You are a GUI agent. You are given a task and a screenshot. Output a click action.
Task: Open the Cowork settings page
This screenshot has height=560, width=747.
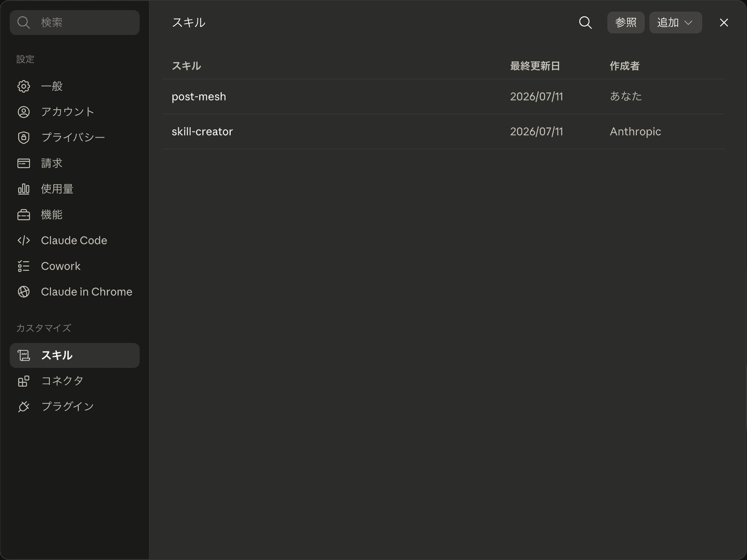(75, 266)
